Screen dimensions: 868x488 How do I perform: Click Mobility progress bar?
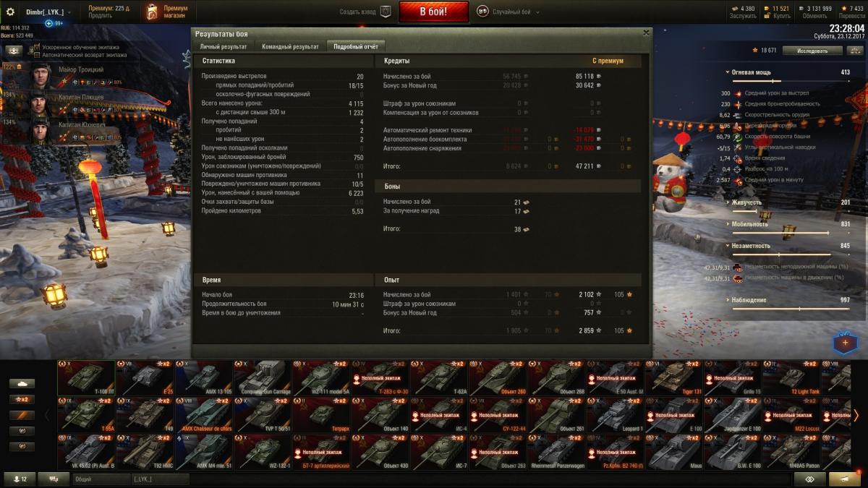tap(791, 233)
